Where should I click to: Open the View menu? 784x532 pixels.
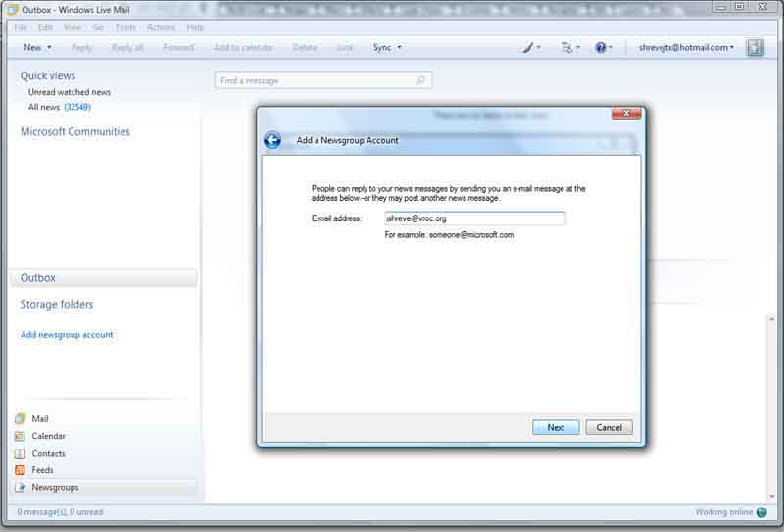(72, 27)
